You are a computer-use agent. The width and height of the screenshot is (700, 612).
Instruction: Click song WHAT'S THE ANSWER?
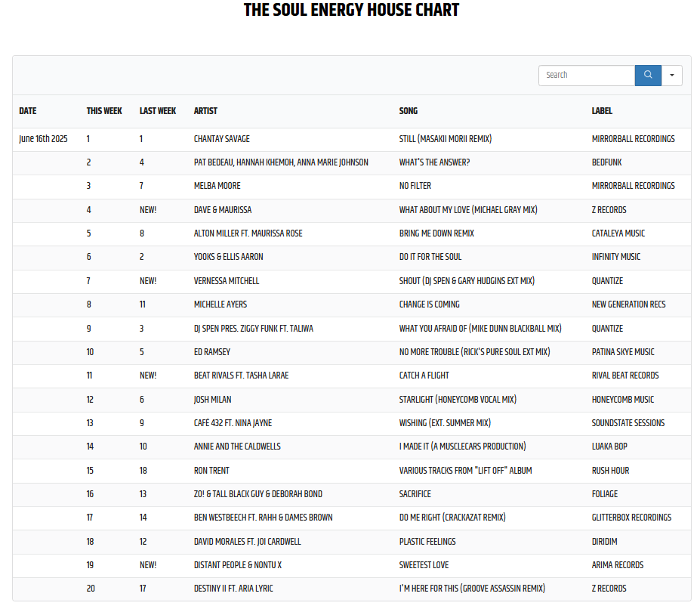[x=434, y=162]
